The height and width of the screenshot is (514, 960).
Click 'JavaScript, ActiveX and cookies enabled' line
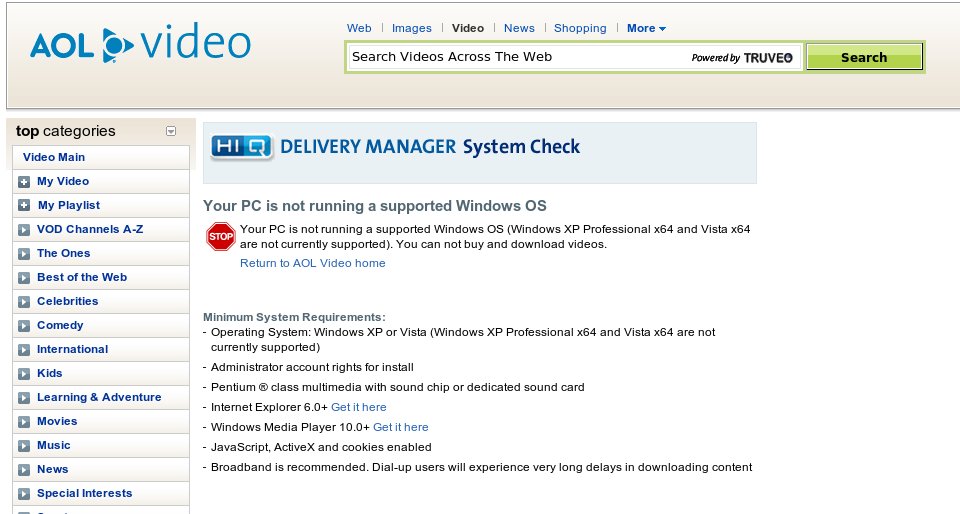tap(321, 447)
